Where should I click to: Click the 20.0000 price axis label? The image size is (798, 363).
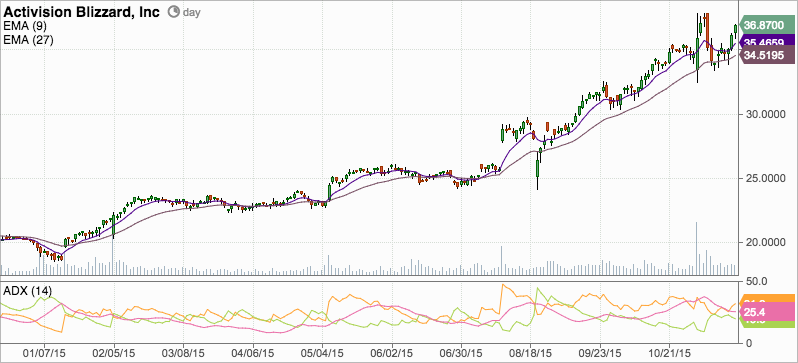click(765, 242)
